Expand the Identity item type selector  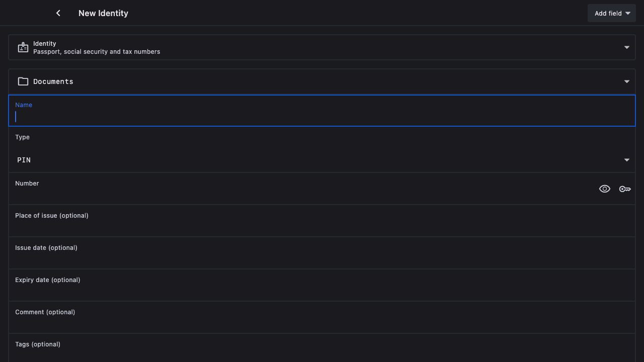626,47
